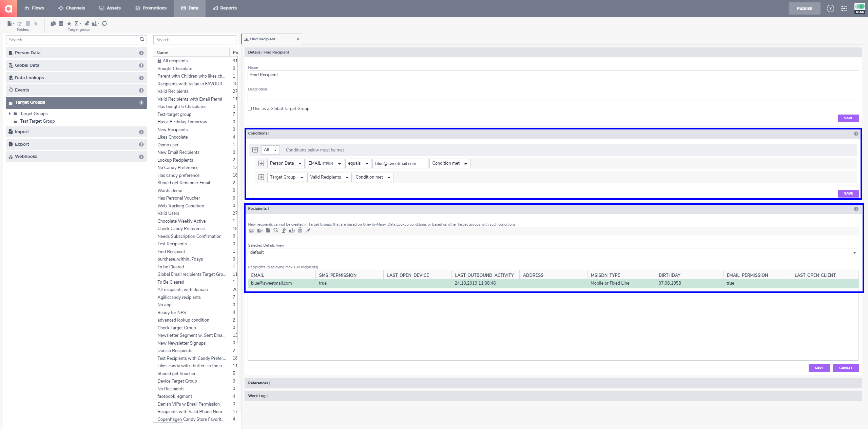Screen dimensions: 868x429
Task: Click the magnifier search icon in Recipients toolbar
Action: pyautogui.click(x=276, y=230)
